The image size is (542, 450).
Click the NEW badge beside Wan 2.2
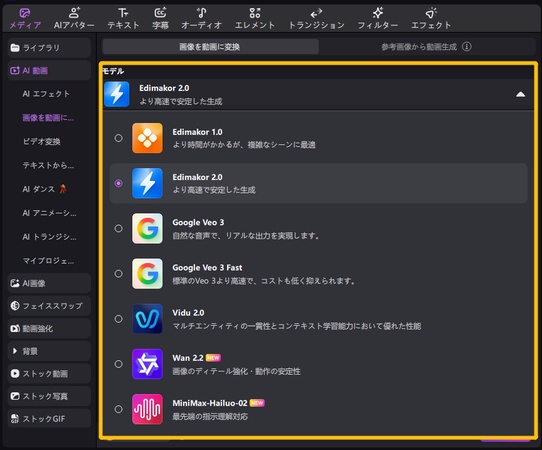tap(213, 358)
